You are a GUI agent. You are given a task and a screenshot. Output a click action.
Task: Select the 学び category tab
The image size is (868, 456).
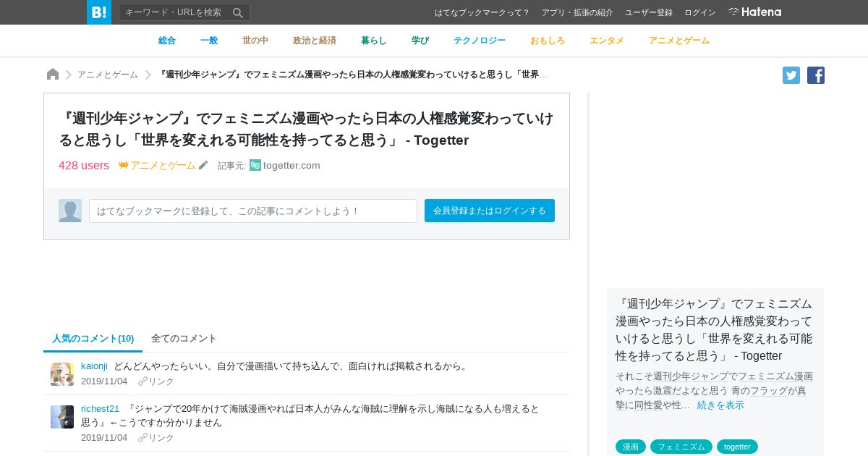[420, 41]
